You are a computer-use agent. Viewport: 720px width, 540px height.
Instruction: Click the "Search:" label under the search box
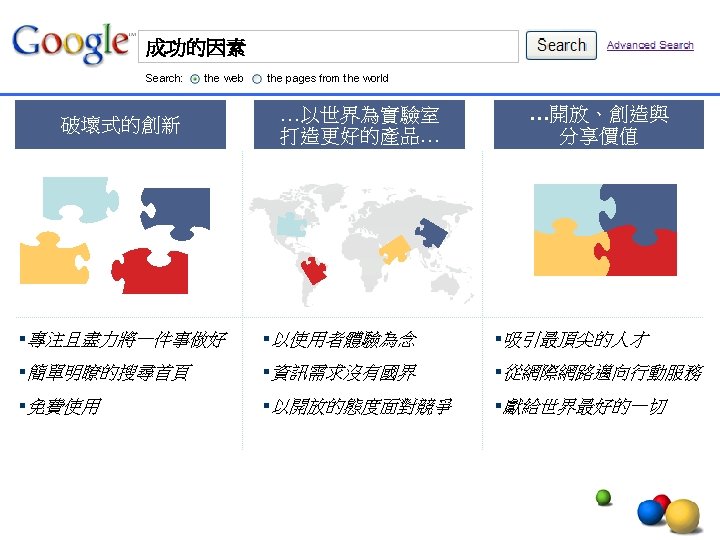163,79
